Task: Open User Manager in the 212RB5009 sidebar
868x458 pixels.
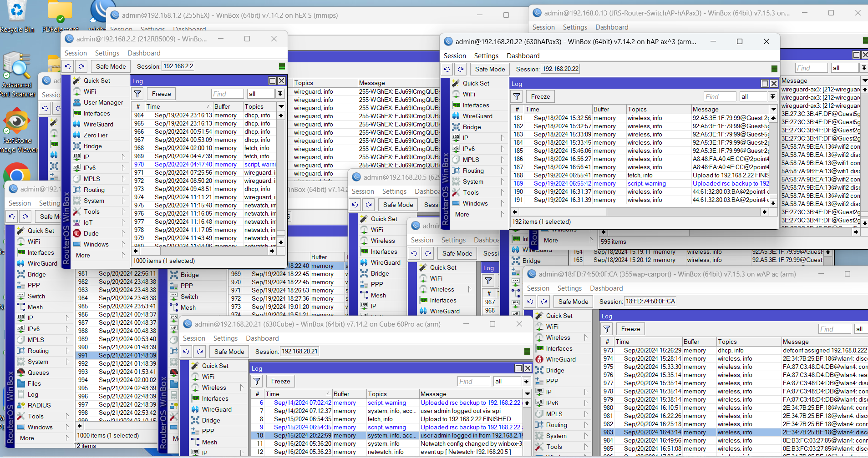Action: tap(103, 102)
